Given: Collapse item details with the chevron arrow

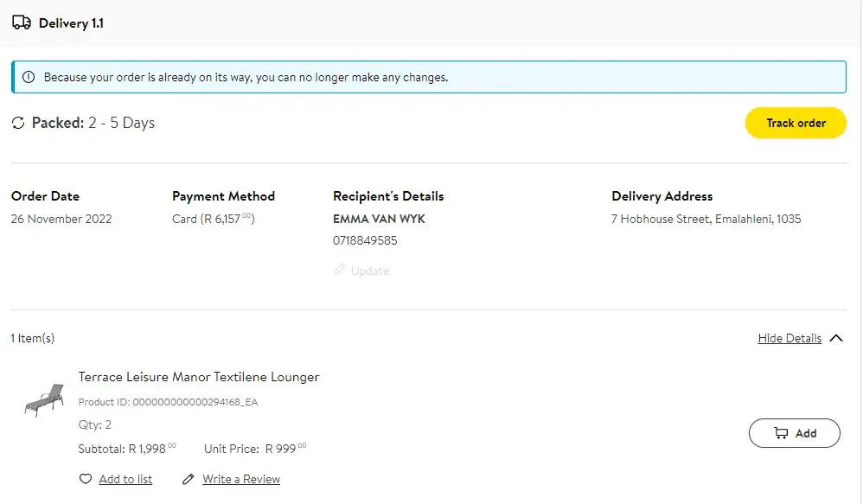Looking at the screenshot, I should (x=836, y=338).
